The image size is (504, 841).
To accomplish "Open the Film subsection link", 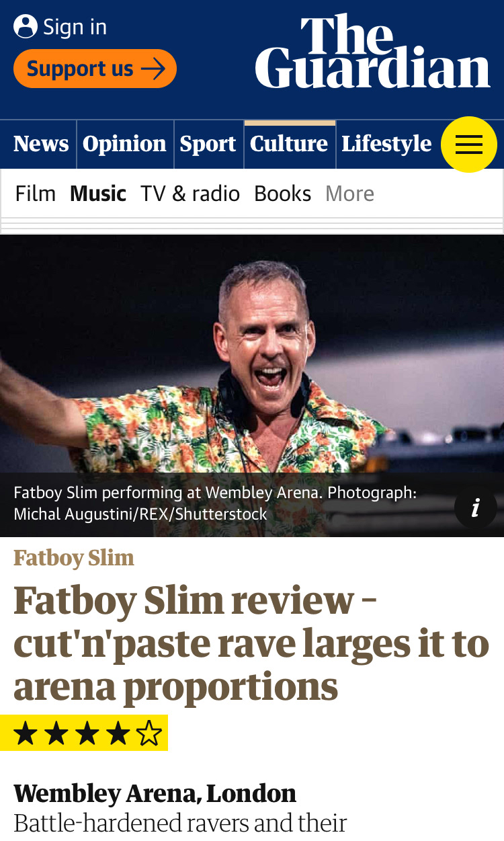I will pyautogui.click(x=36, y=194).
